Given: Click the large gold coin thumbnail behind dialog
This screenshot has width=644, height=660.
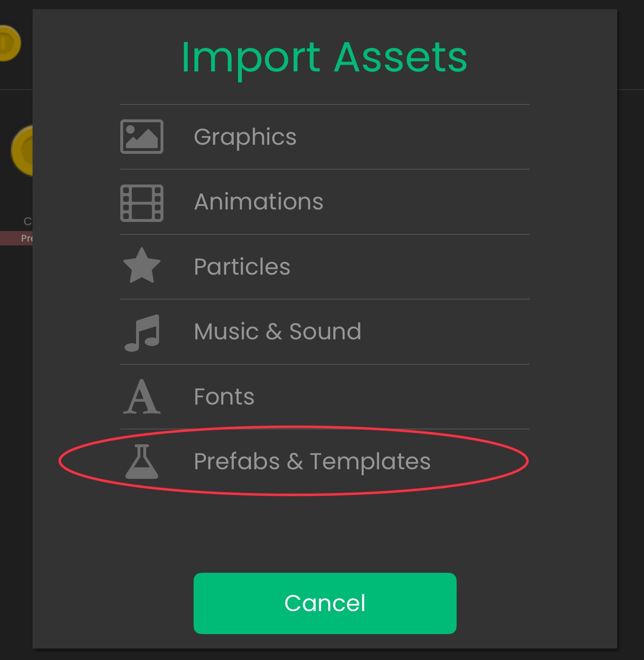Looking at the screenshot, I should (22, 151).
